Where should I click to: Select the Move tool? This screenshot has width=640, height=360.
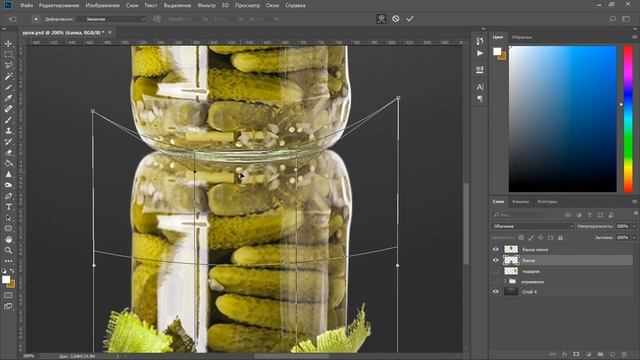click(8, 44)
